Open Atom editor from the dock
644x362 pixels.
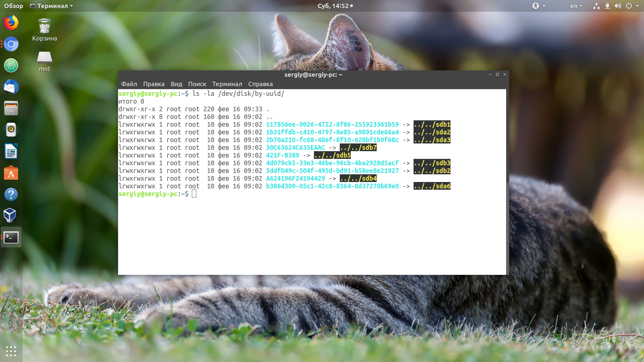11,65
